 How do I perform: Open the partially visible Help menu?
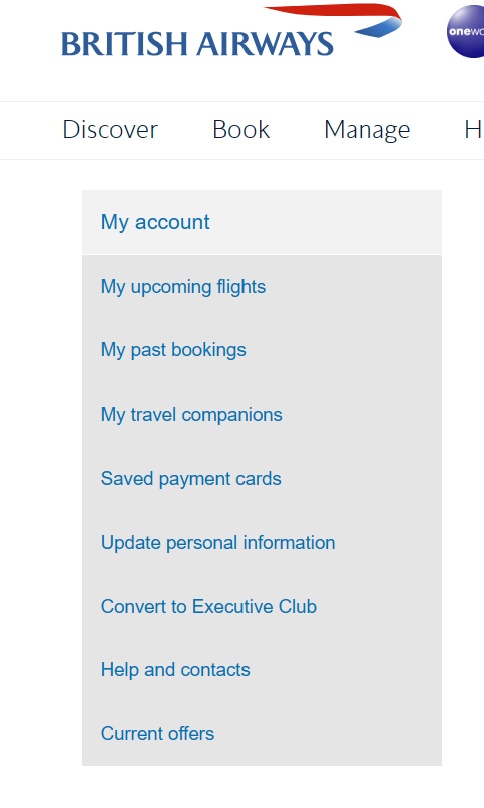point(474,129)
